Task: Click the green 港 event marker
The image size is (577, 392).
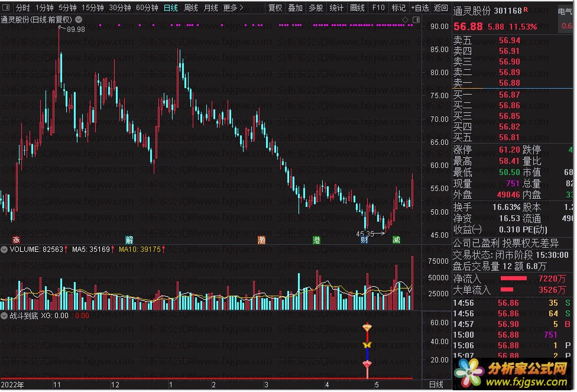Action: point(316,240)
